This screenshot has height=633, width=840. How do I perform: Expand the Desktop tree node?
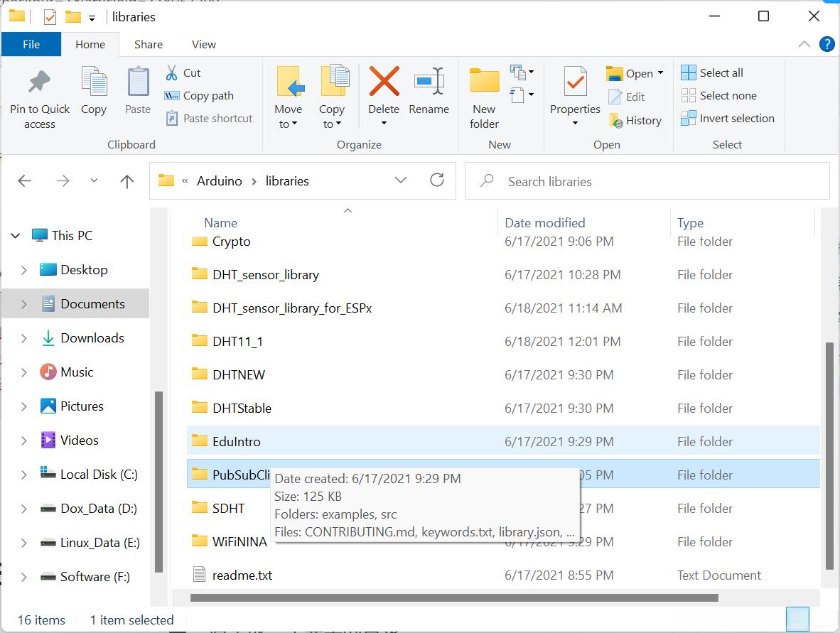pyautogui.click(x=23, y=270)
